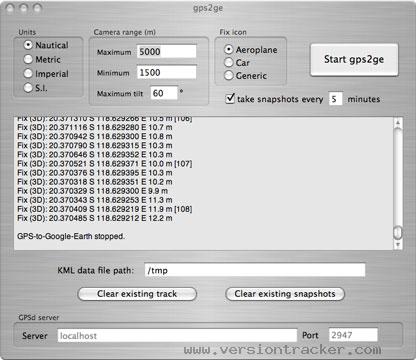Click Clear existing track
The height and width of the screenshot is (360, 416).
click(137, 294)
